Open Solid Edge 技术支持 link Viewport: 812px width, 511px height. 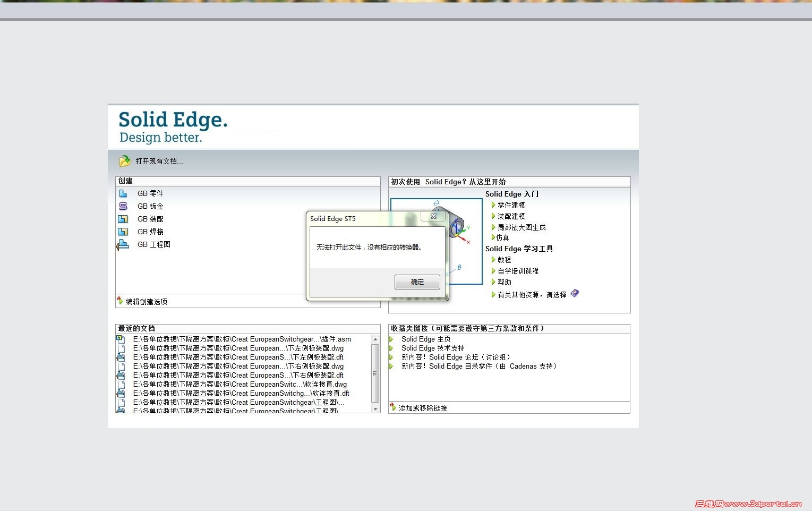[433, 348]
